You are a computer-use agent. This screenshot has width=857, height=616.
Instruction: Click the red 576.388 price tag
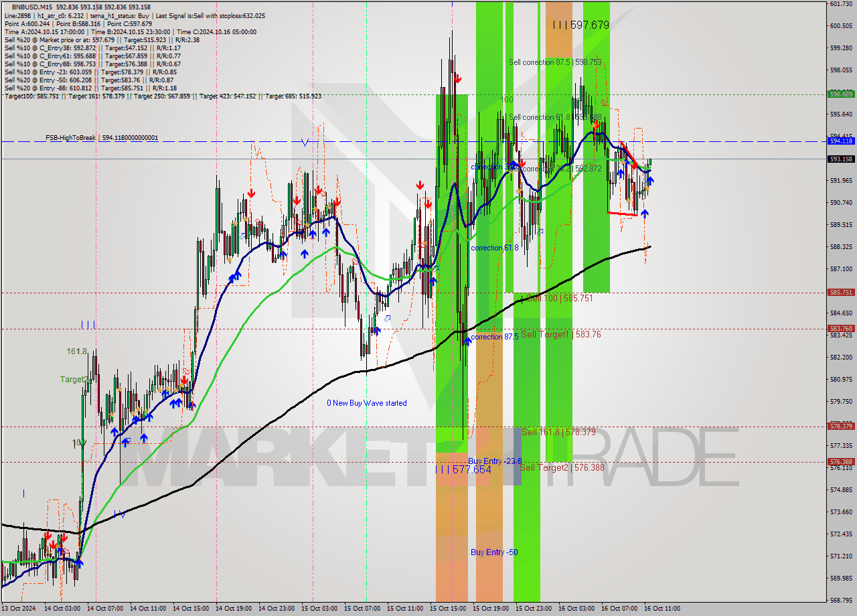[841, 461]
